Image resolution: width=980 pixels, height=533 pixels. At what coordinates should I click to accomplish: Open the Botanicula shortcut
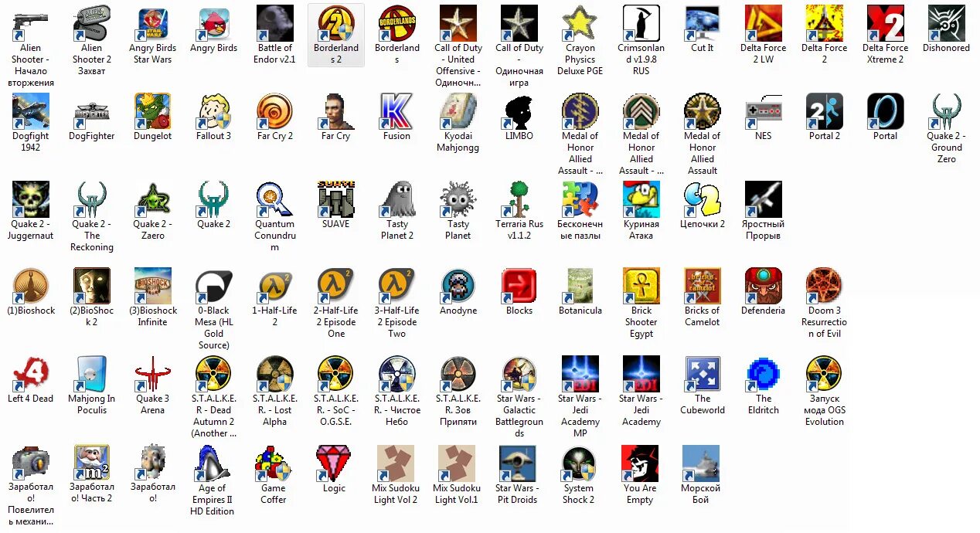tap(580, 286)
